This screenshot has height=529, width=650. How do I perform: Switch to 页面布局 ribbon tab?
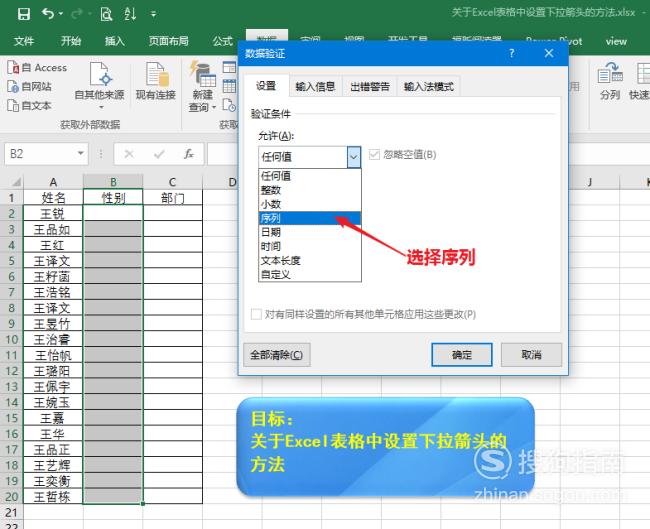pyautogui.click(x=169, y=41)
